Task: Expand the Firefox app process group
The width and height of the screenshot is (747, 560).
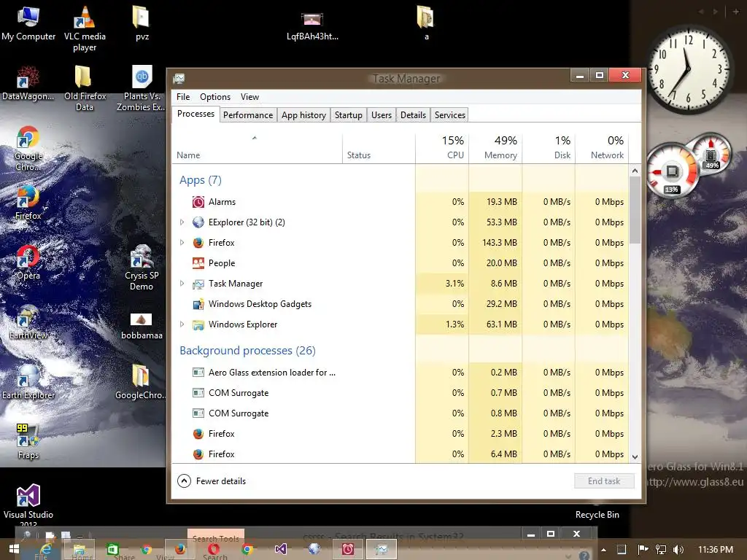Action: (x=182, y=243)
